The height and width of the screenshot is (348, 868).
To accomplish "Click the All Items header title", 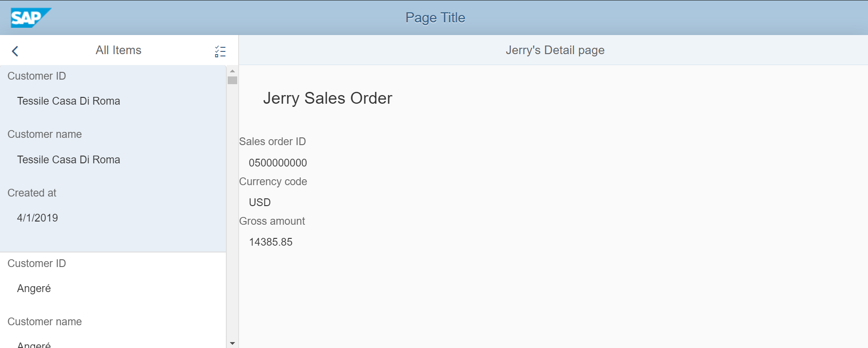I will [x=118, y=50].
